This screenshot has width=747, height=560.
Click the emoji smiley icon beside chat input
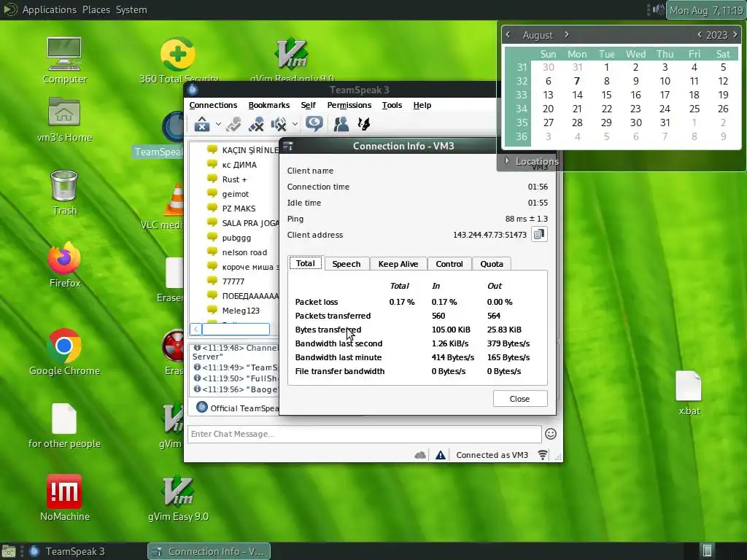click(551, 434)
